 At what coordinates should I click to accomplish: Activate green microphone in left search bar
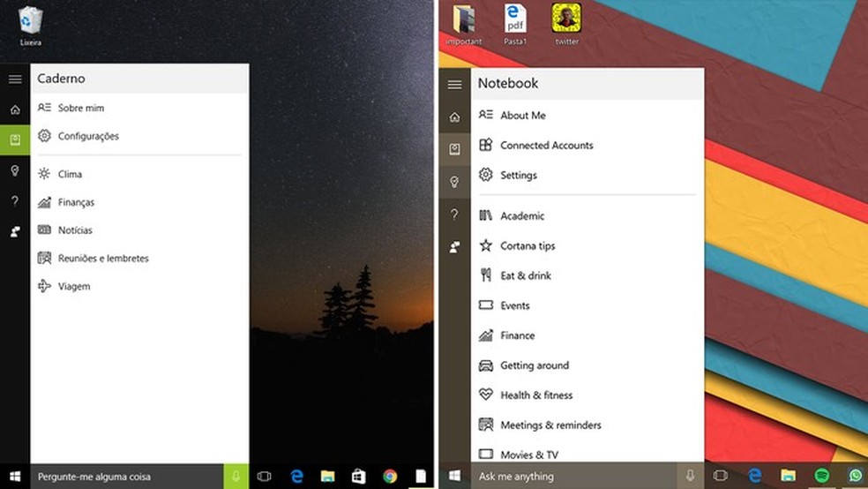[x=236, y=477]
